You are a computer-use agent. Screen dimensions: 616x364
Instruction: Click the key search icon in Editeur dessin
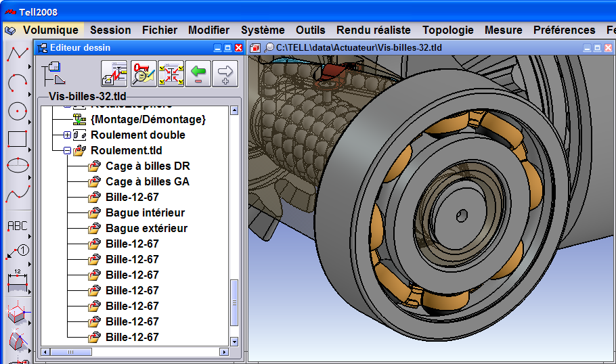pos(144,73)
